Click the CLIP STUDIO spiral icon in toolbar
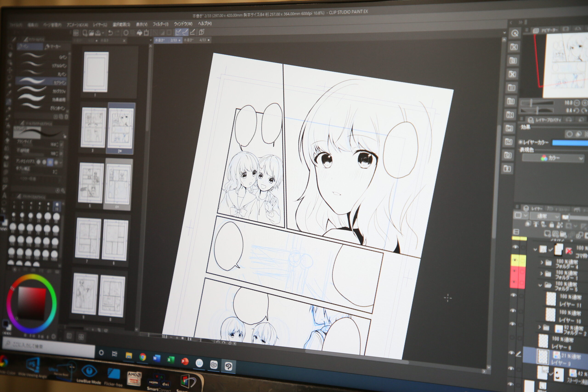The height and width of the screenshot is (392, 588). point(76,33)
